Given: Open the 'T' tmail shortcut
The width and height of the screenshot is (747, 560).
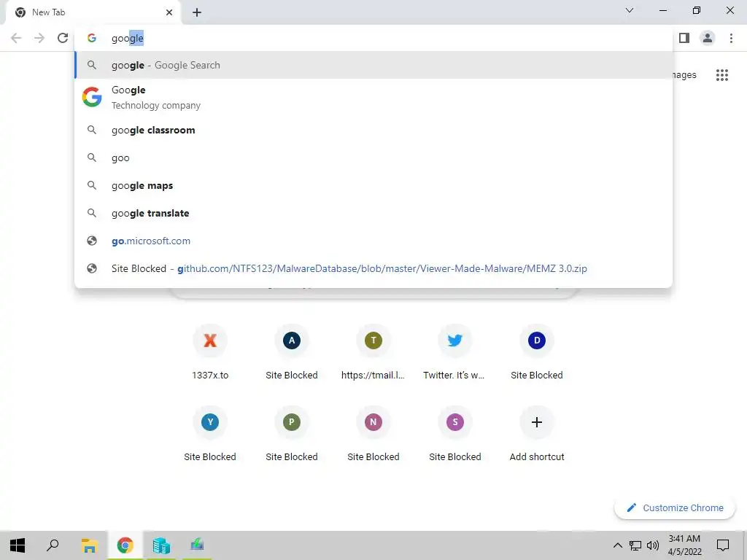Looking at the screenshot, I should click(x=373, y=352).
